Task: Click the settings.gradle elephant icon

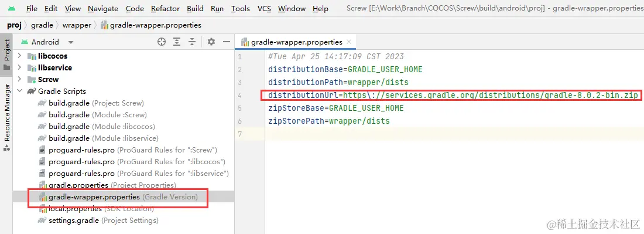Action: [42, 221]
